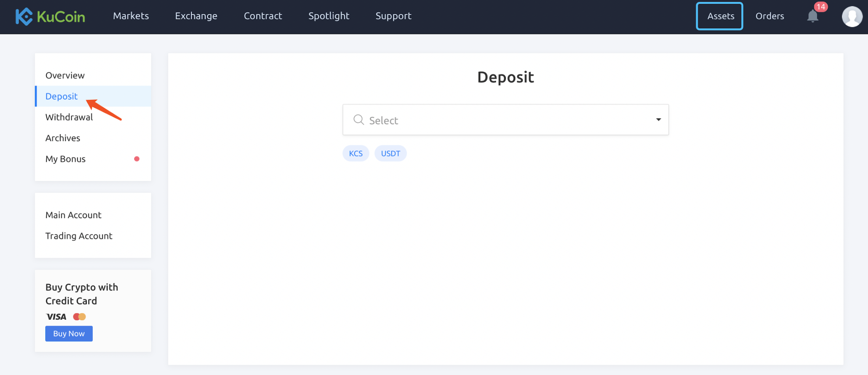Click the red dot beside My Bonus
Image resolution: width=868 pixels, height=375 pixels.
click(x=137, y=159)
